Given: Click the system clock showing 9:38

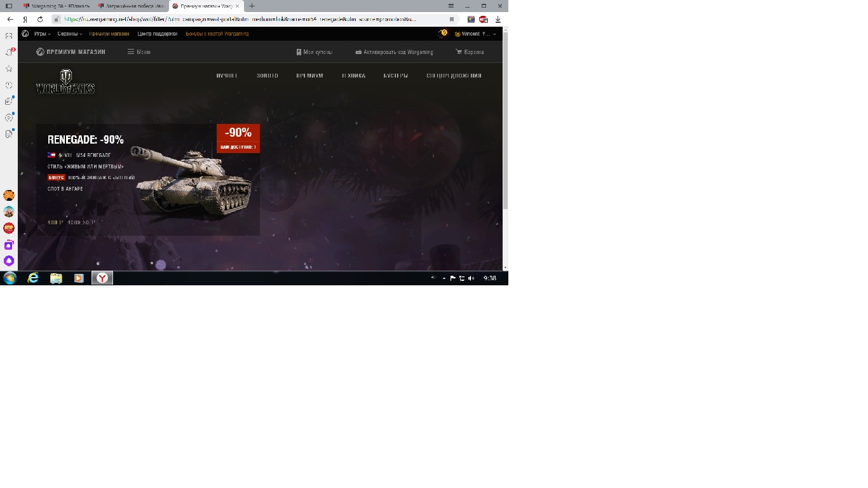Looking at the screenshot, I should 490,278.
